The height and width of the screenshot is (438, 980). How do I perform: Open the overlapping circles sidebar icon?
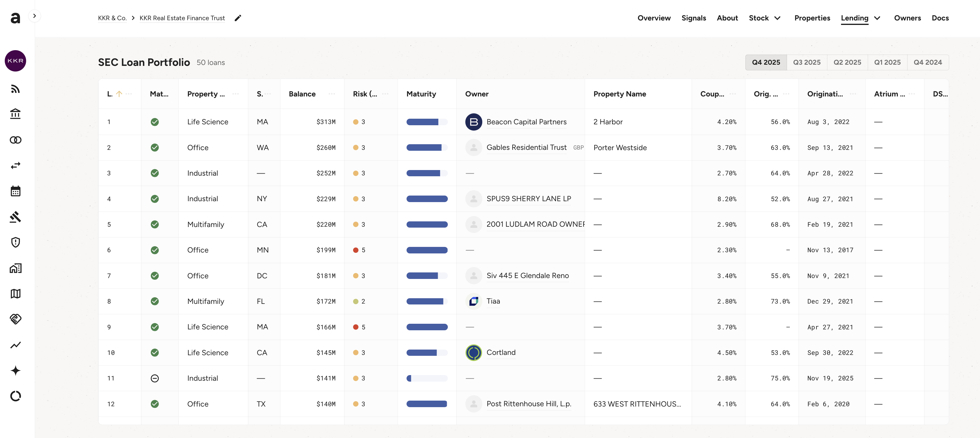point(15,140)
